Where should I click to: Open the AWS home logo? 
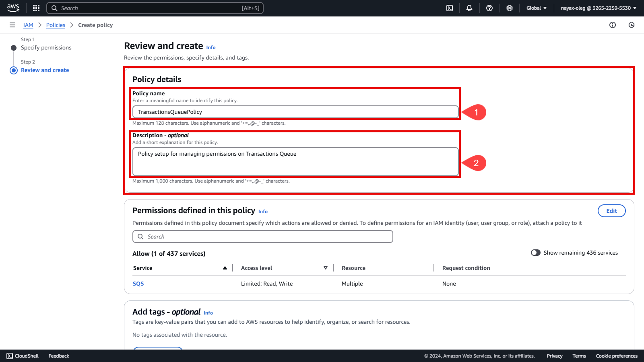[13, 8]
